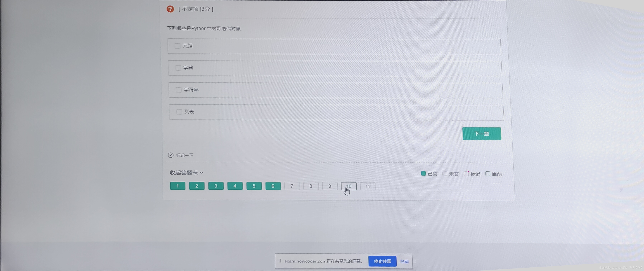The width and height of the screenshot is (644, 271).
Task: Hide the screen sharing bar via 隐藏
Action: (404, 261)
